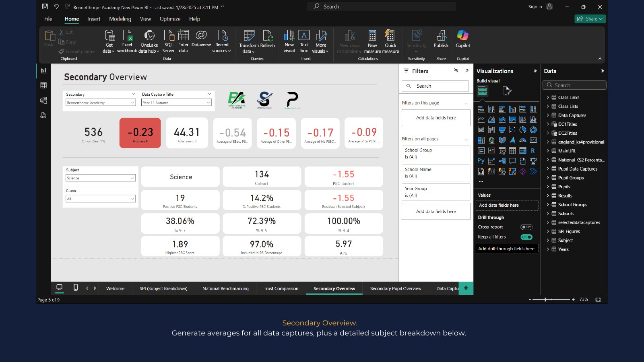Expand the School Group filter card
Image resolution: width=644 pixels, height=362 pixels.
[436, 153]
